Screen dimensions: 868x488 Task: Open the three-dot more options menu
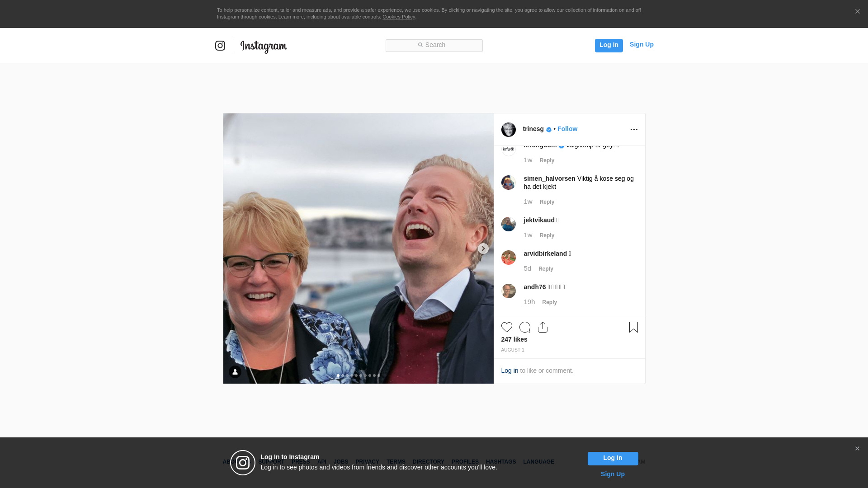coord(634,130)
